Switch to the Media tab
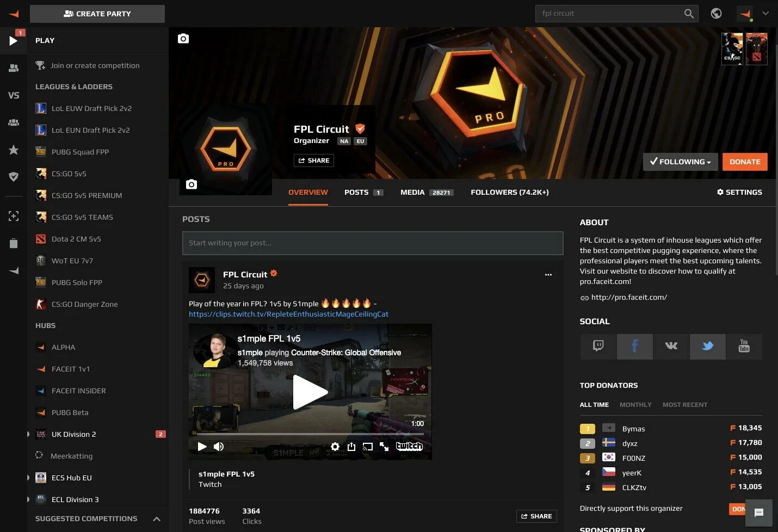 coord(427,193)
